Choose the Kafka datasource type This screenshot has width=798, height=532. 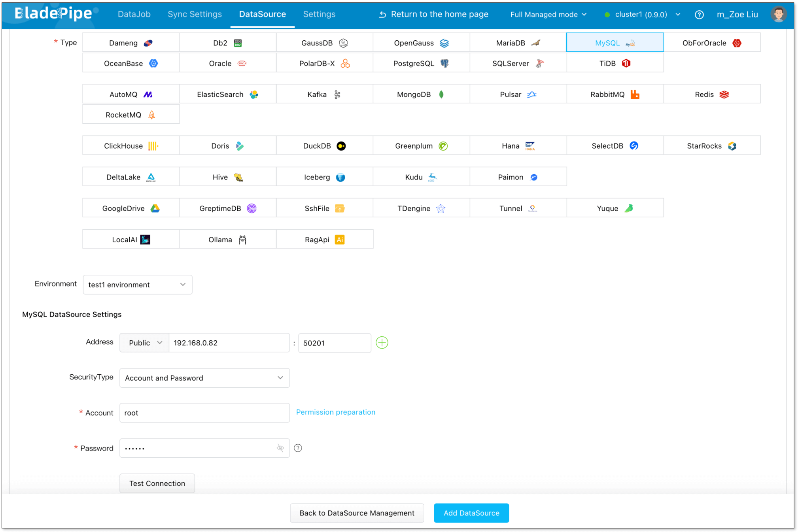tap(324, 94)
